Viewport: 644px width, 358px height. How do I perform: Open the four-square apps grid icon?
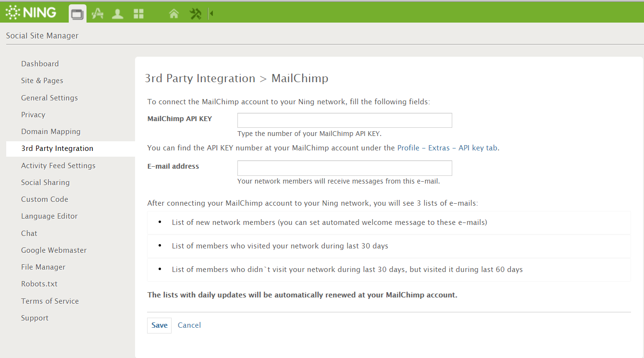tap(139, 14)
